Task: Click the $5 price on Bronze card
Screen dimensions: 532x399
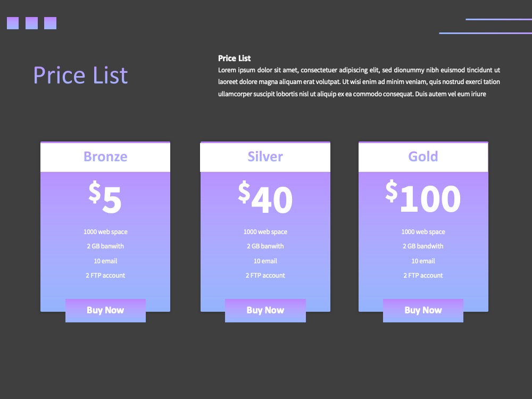Action: [105, 197]
